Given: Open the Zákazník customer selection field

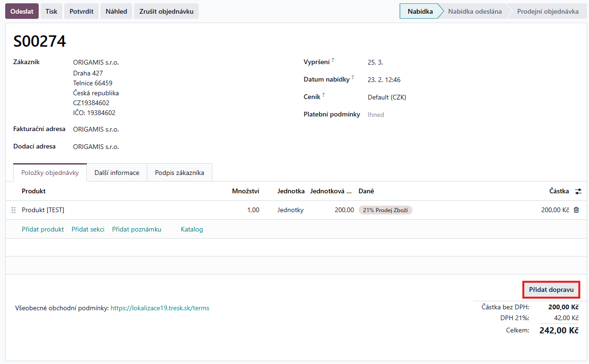Looking at the screenshot, I should point(96,62).
